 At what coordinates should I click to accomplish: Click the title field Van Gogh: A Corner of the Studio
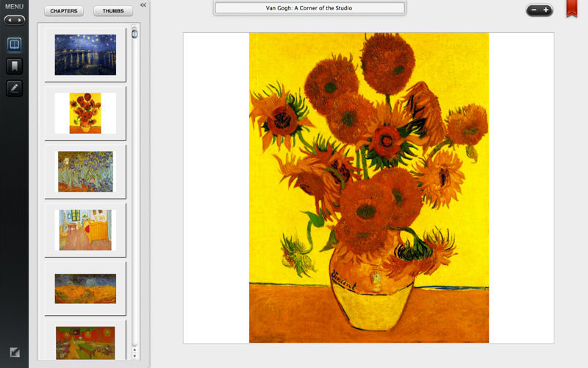309,8
